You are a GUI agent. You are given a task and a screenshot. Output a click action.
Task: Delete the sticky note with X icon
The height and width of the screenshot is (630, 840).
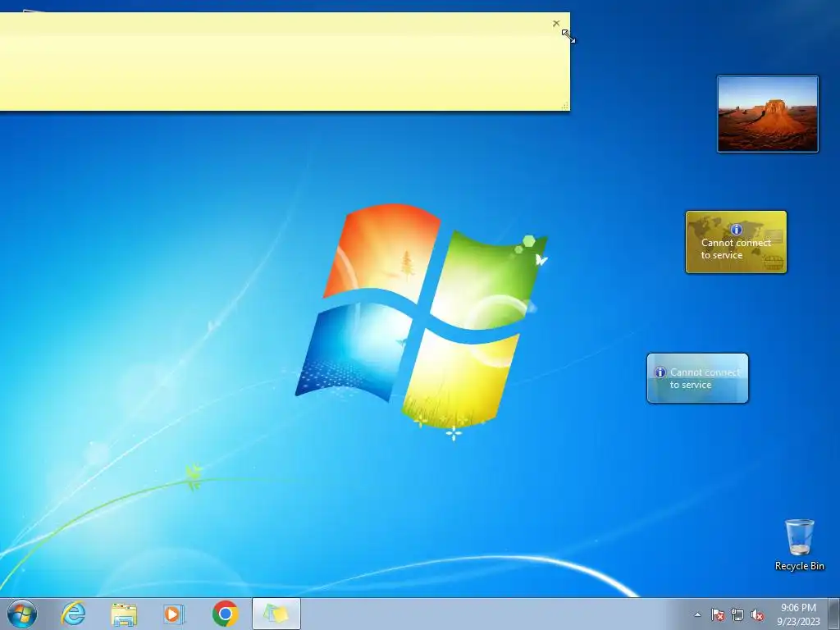coord(556,24)
